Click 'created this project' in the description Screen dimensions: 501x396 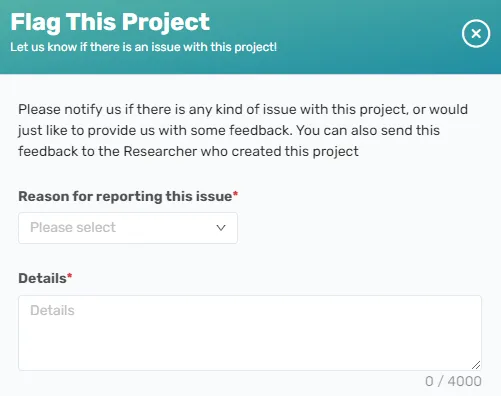pos(295,151)
